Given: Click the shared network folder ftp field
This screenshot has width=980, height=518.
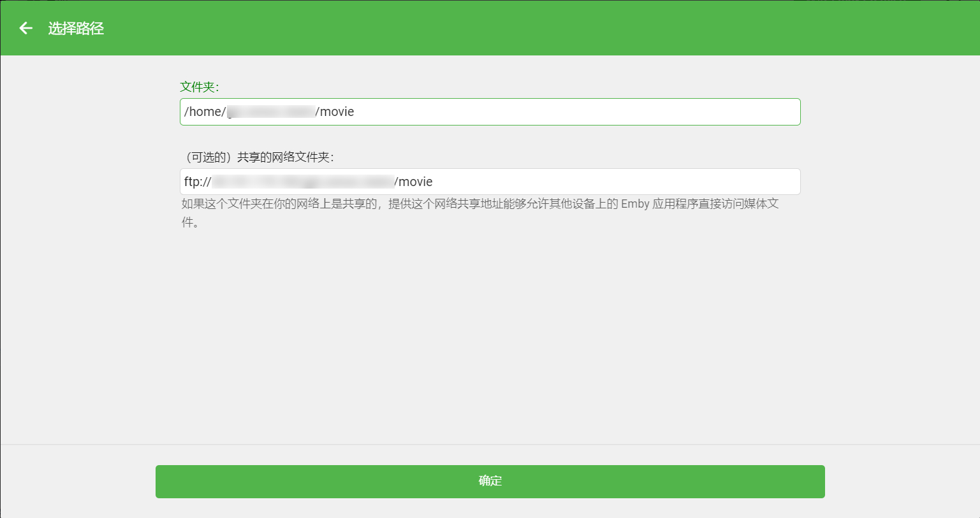Looking at the screenshot, I should click(x=490, y=182).
